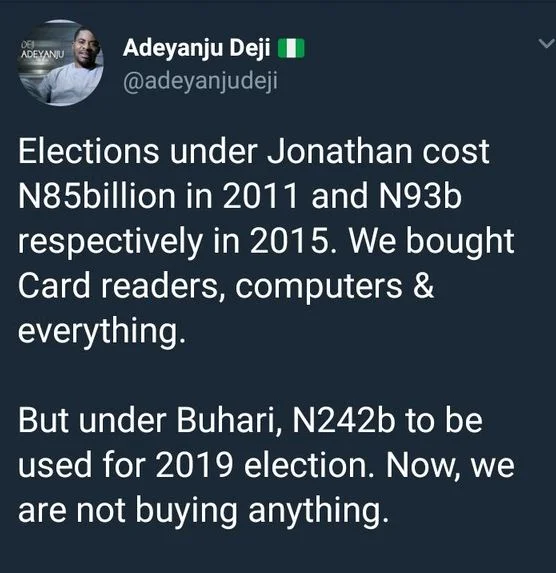The image size is (556, 573).
Task: Click the final word "anything."
Action: 318,512
